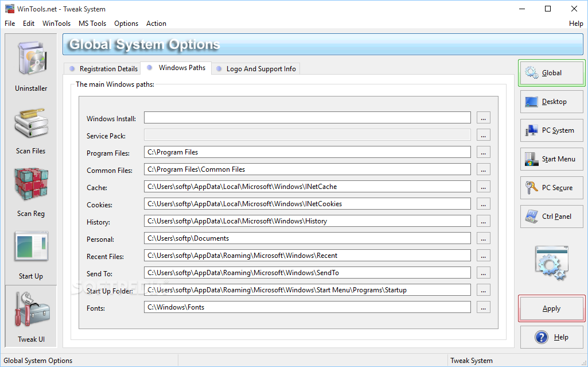Click the Cookies path field
Image resolution: width=588 pixels, height=367 pixels.
[307, 204]
